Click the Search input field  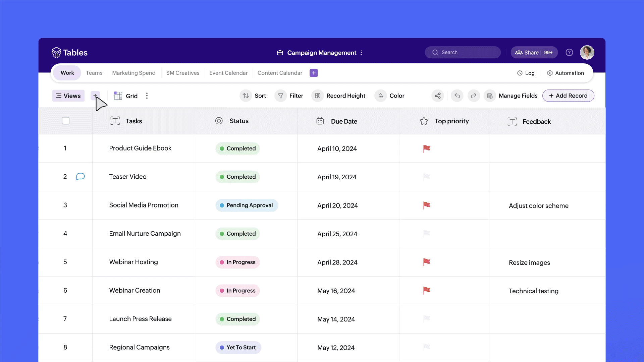tap(463, 53)
